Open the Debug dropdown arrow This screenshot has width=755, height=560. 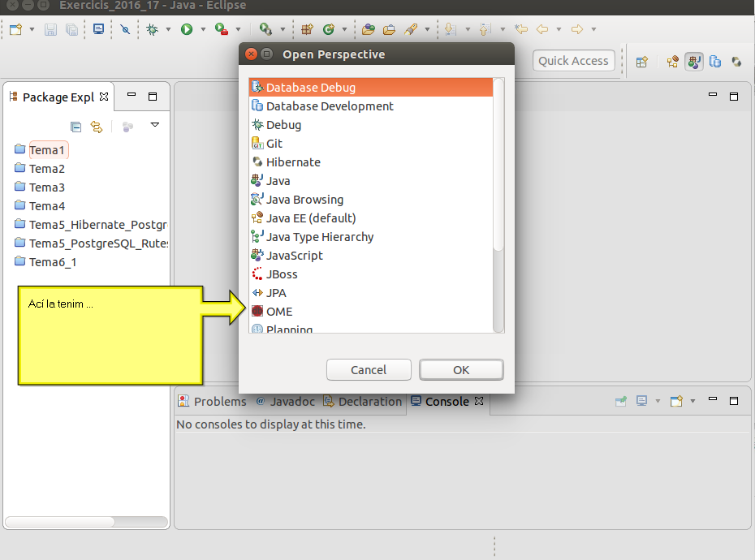168,29
